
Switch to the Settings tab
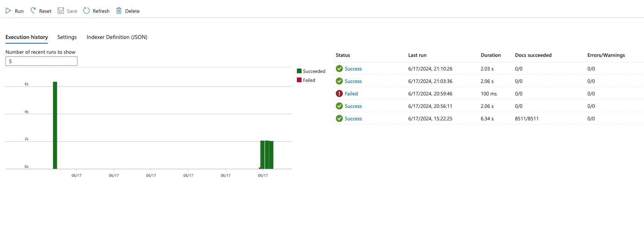(x=67, y=37)
